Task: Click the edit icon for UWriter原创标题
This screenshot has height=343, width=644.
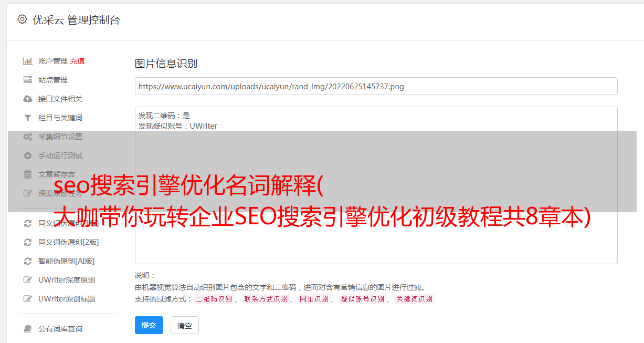Action: click(28, 299)
